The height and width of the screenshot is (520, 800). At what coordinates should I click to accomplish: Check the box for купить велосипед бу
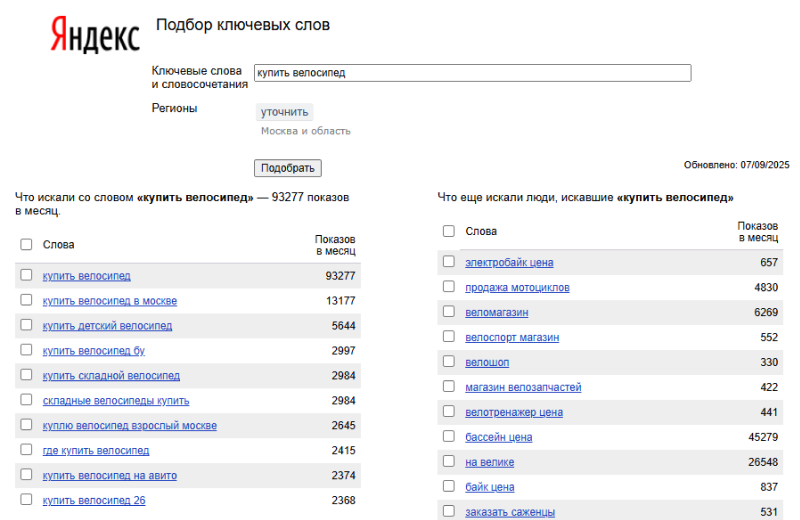[x=26, y=350]
